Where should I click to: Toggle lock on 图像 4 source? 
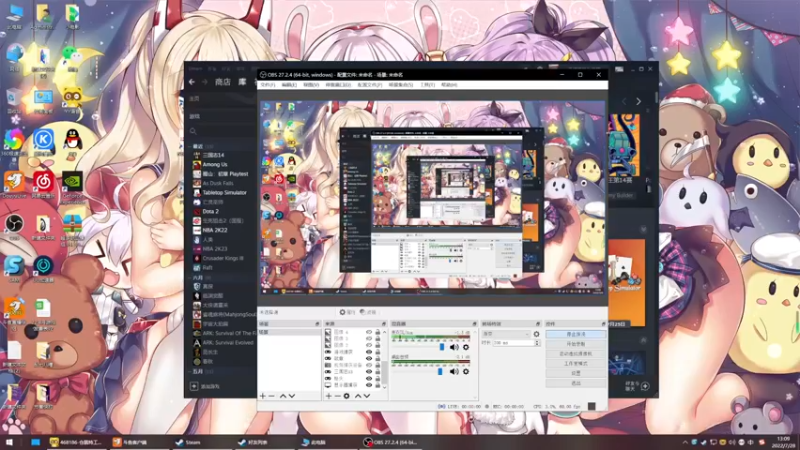point(378,332)
